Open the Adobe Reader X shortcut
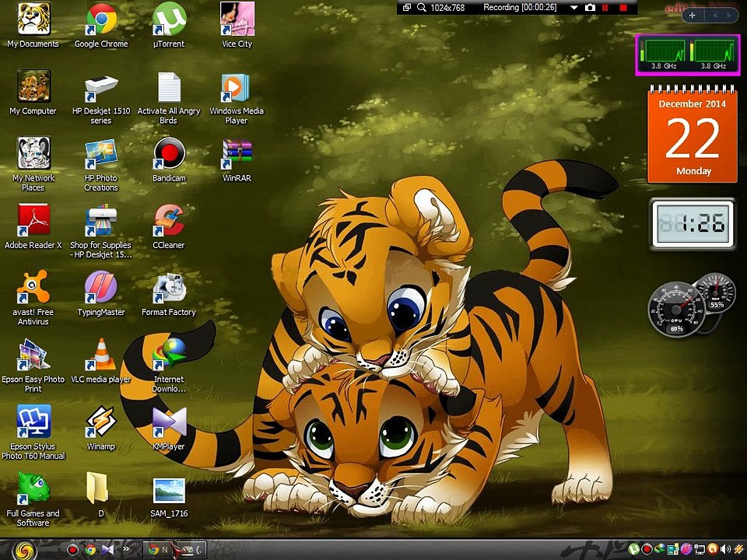Viewport: 747px width, 560px height. pyautogui.click(x=33, y=226)
